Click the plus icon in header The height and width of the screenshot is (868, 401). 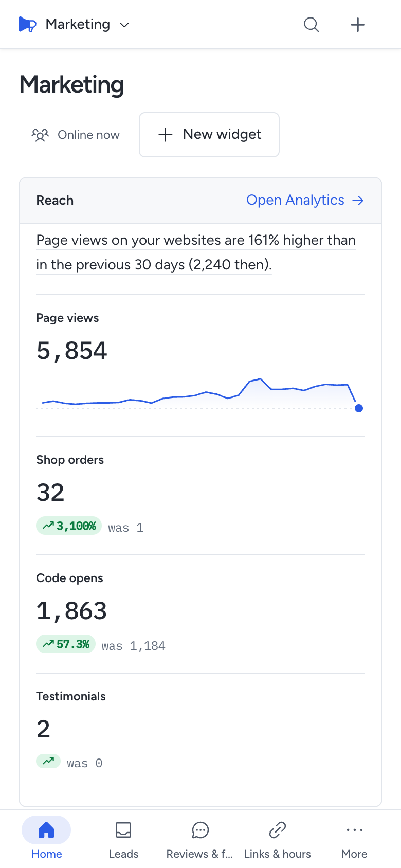(x=358, y=25)
